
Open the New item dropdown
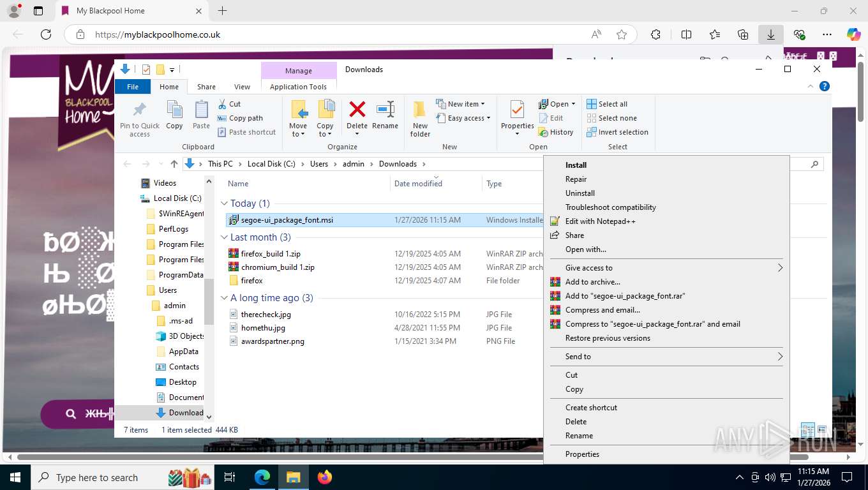pyautogui.click(x=460, y=104)
